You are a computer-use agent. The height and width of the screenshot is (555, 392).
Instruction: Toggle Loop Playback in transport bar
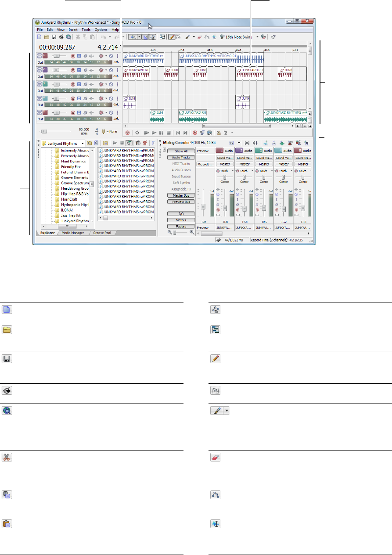point(137,132)
